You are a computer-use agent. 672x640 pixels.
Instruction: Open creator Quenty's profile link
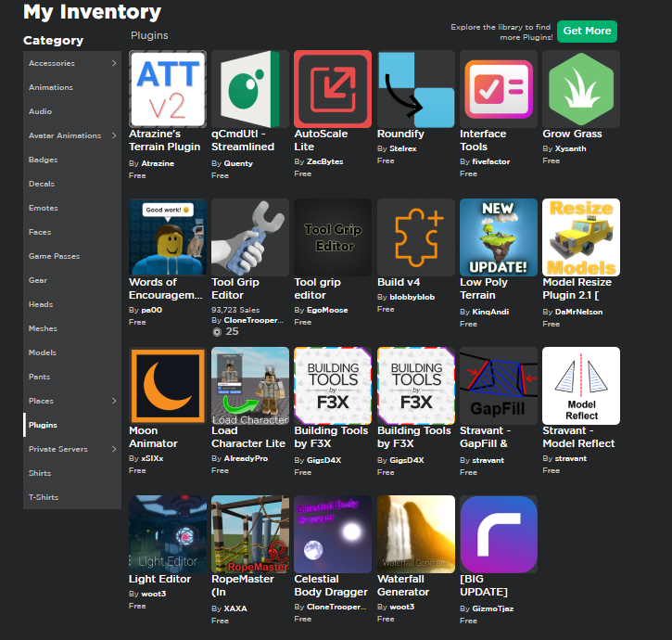click(x=238, y=163)
